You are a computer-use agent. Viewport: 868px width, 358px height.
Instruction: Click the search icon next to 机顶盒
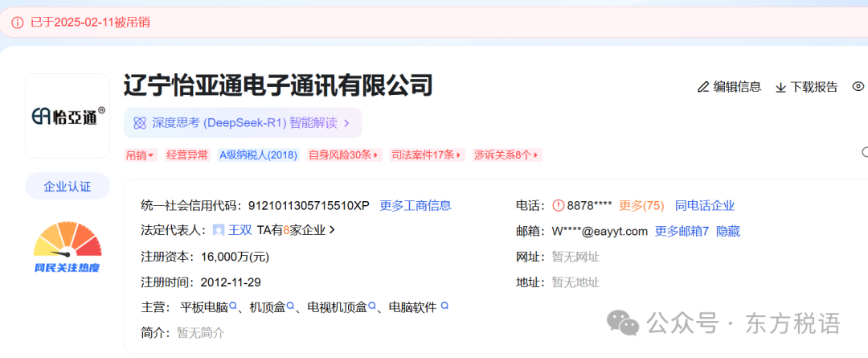pos(290,307)
